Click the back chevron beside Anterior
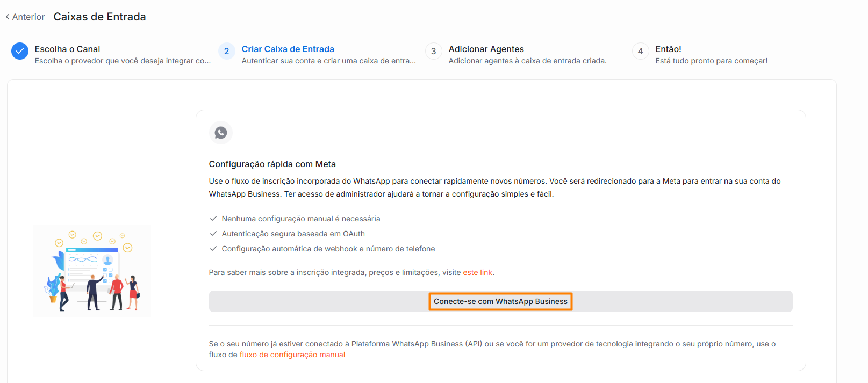The height and width of the screenshot is (383, 868). click(x=8, y=17)
